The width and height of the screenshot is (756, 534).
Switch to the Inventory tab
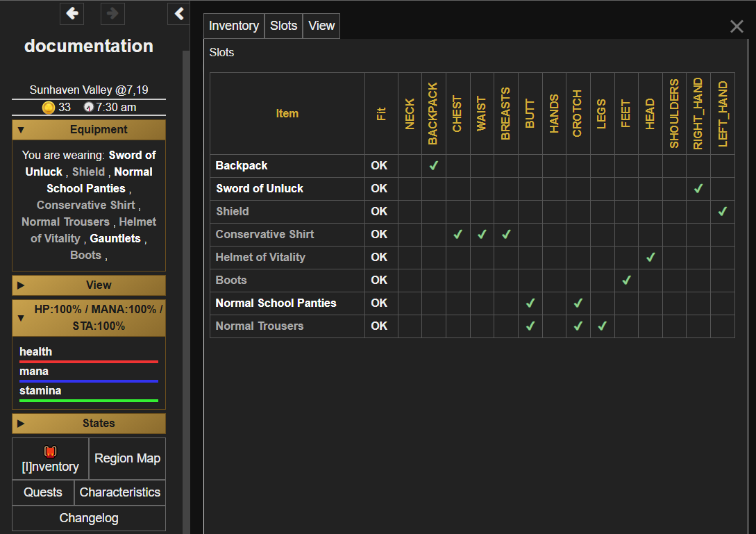pyautogui.click(x=234, y=26)
